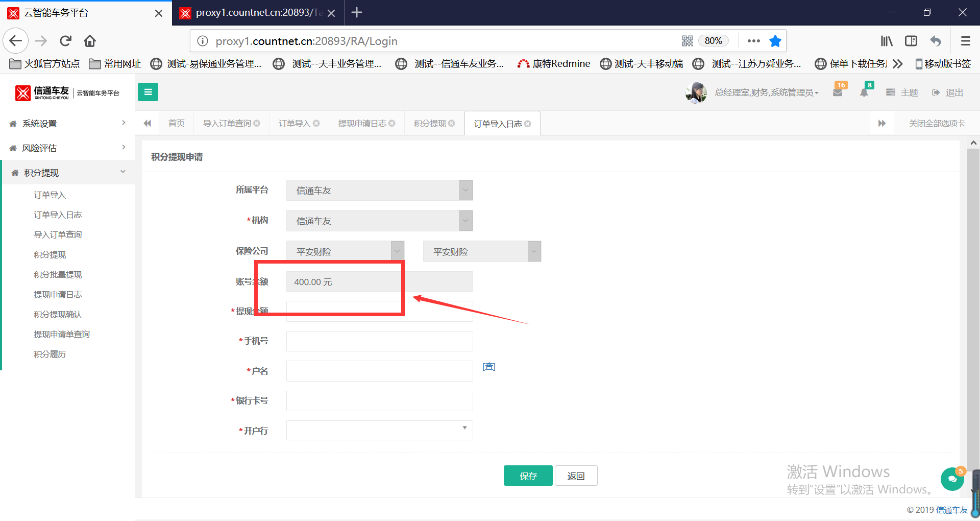Screen dimensions: 980x521
Task: Switch to the 订单导入 tab
Action: pyautogui.click(x=295, y=124)
